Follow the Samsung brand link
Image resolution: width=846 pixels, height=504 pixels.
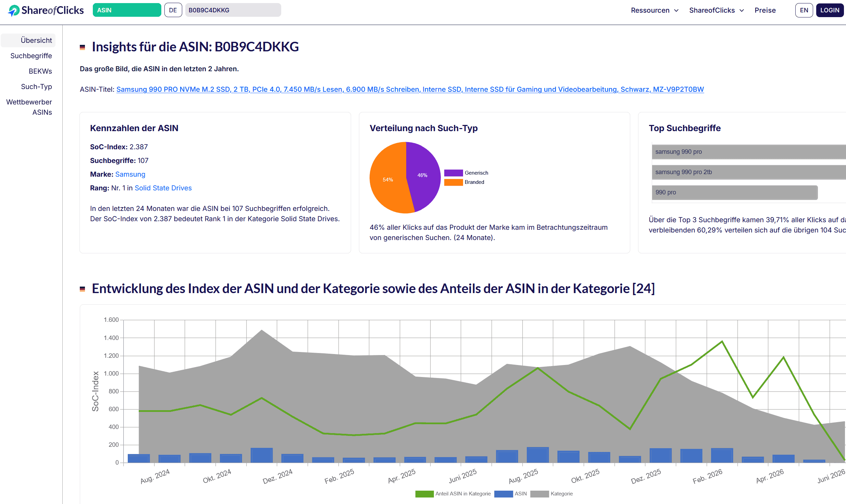pos(130,174)
